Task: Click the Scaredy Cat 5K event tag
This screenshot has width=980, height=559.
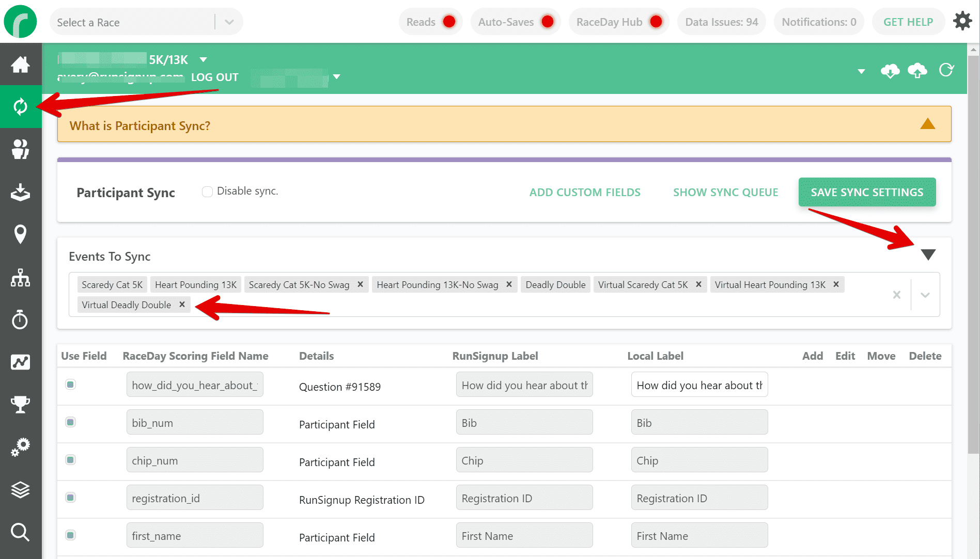Action: click(112, 284)
